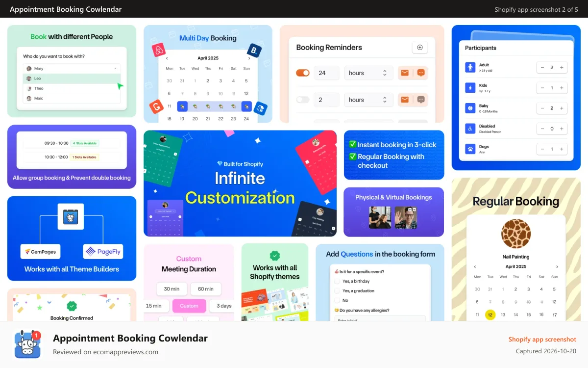Decrease the Kids participant count
Image resolution: width=588 pixels, height=368 pixels.
pos(542,88)
